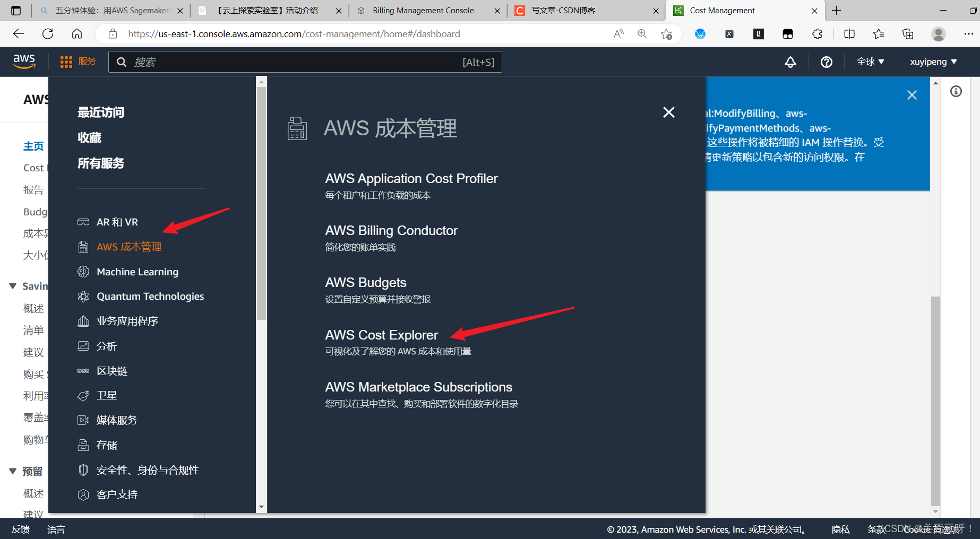Click the 隐私 footer link
This screenshot has width=980, height=539.
(x=840, y=529)
